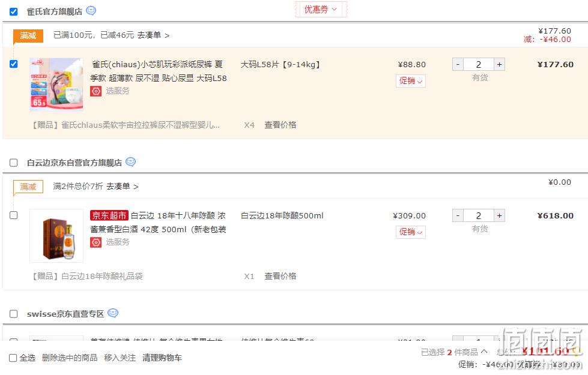Screen dimensions: 588x375
Task: Click the 白云边 liquor quantity field
Action: [x=479, y=216]
